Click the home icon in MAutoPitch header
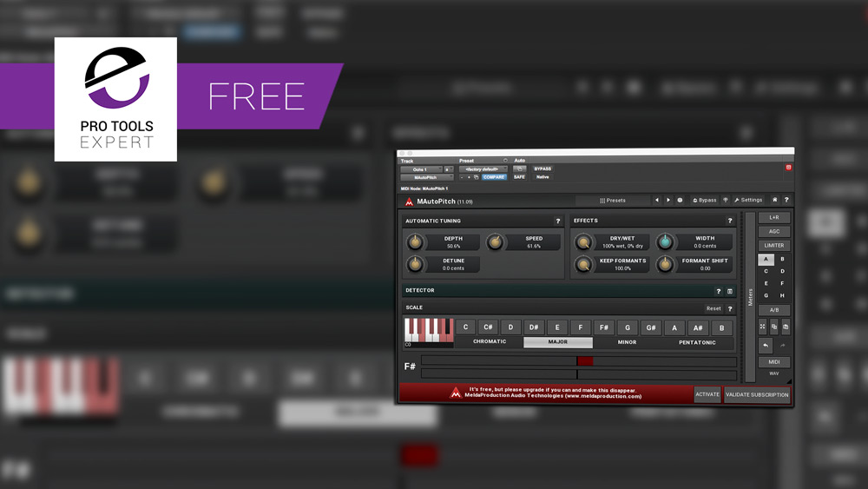This screenshot has height=489, width=868. click(774, 200)
